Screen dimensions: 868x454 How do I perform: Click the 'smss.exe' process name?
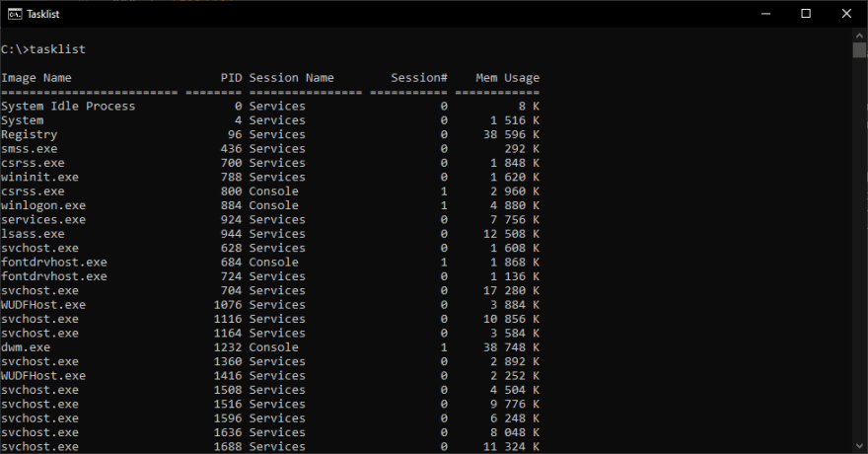[x=30, y=149]
